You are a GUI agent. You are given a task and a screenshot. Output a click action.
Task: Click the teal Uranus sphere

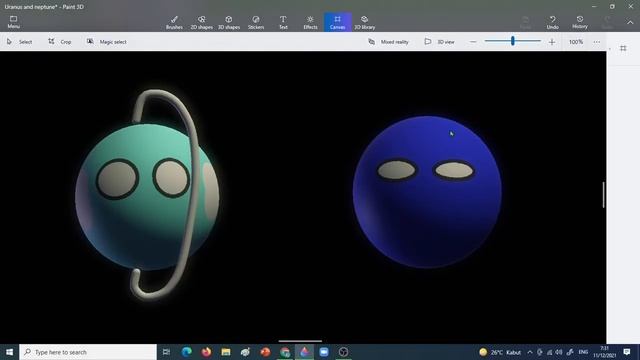click(x=147, y=196)
